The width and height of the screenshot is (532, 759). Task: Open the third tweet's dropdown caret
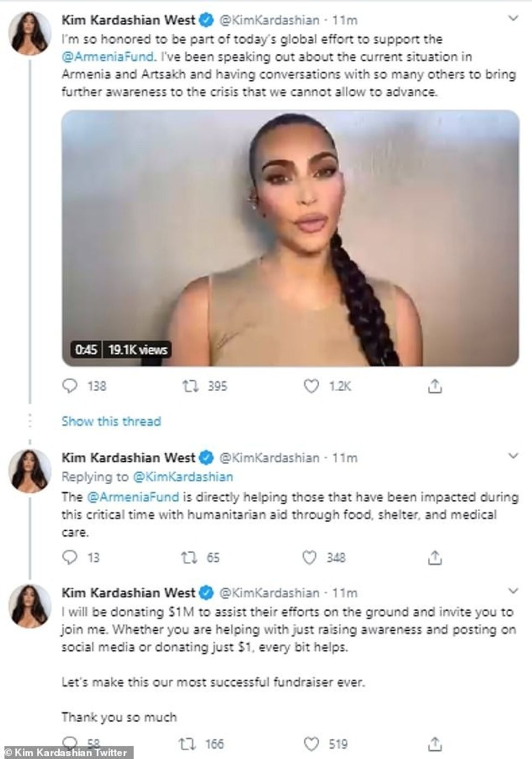coord(512,591)
